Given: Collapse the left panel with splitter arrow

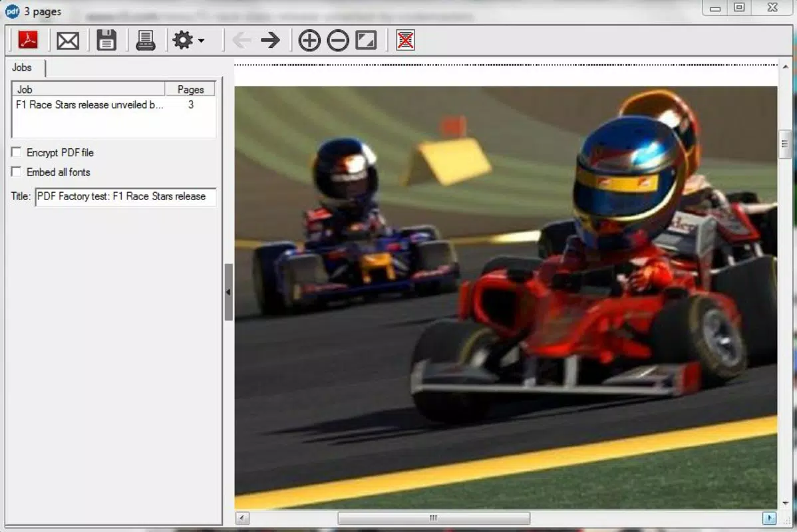Looking at the screenshot, I should (228, 292).
